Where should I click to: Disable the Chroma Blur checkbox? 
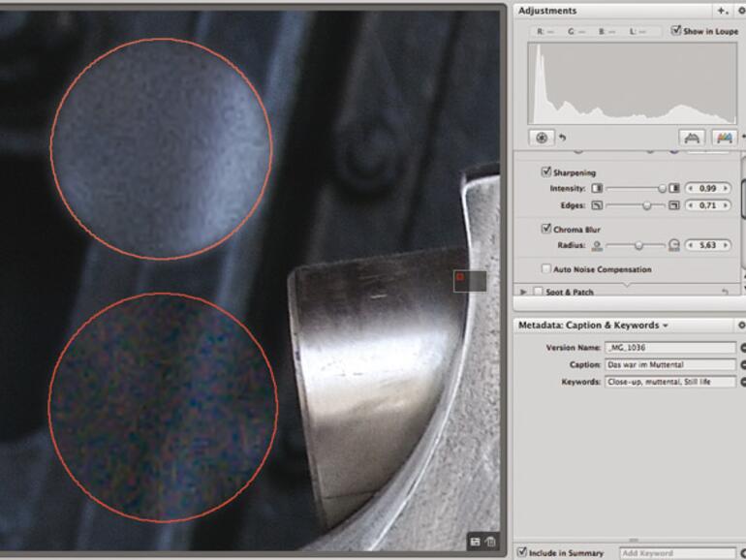pyautogui.click(x=546, y=229)
